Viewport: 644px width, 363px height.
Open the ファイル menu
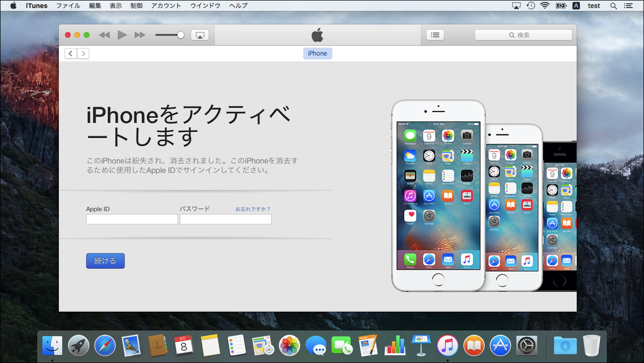pos(68,6)
